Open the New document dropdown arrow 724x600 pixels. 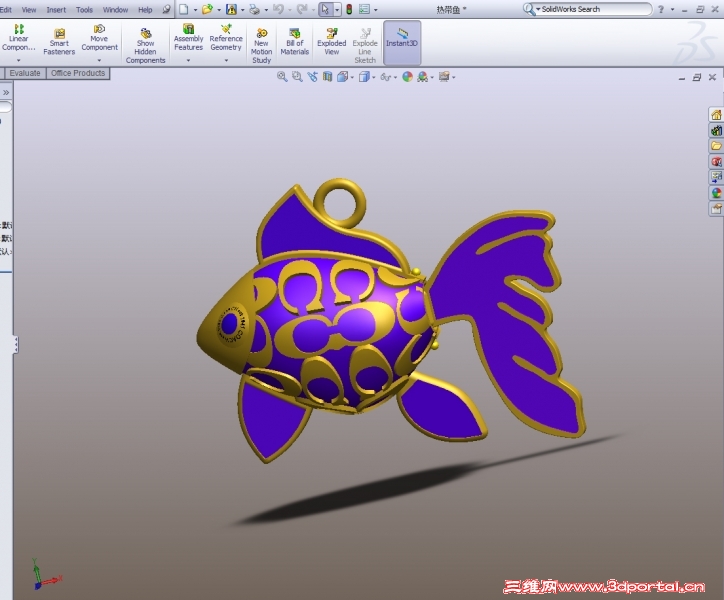[x=195, y=10]
